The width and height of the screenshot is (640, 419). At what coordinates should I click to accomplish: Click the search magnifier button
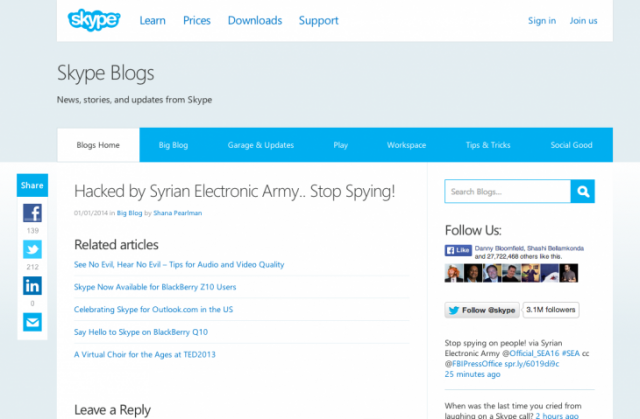pos(582,192)
